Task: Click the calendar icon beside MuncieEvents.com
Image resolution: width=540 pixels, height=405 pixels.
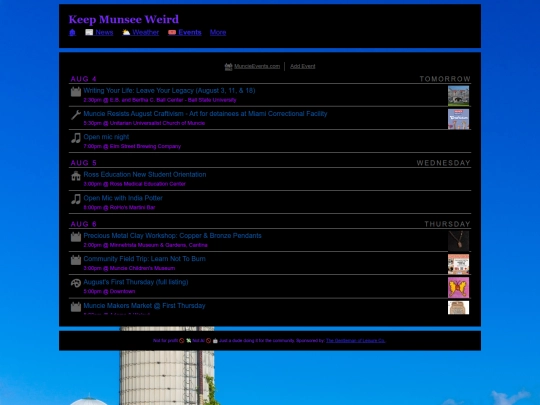Action: tap(229, 66)
